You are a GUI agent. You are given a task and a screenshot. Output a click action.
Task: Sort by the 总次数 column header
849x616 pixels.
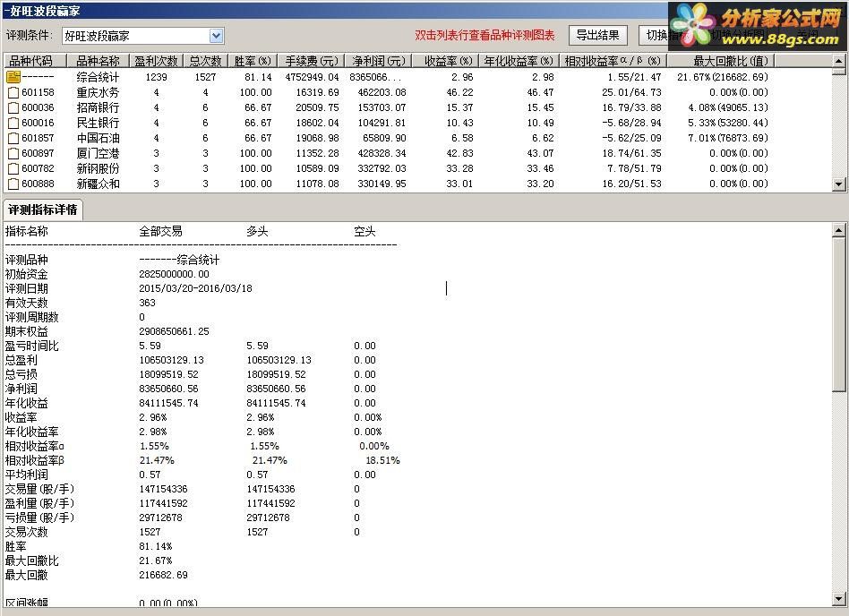[205, 61]
